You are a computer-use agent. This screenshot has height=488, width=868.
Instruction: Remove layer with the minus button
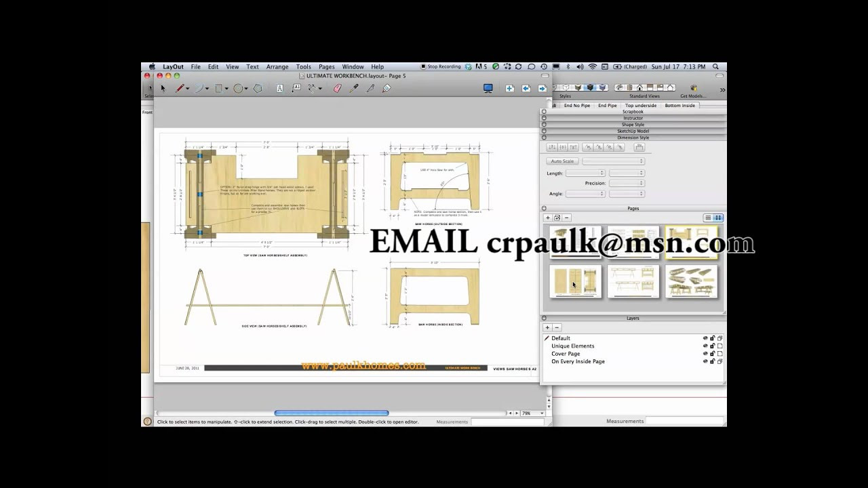click(x=557, y=327)
